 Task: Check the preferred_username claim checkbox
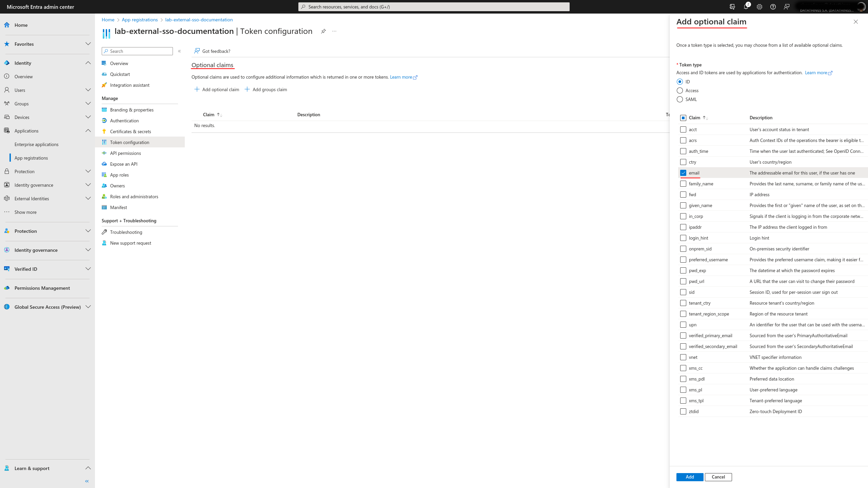tap(683, 260)
